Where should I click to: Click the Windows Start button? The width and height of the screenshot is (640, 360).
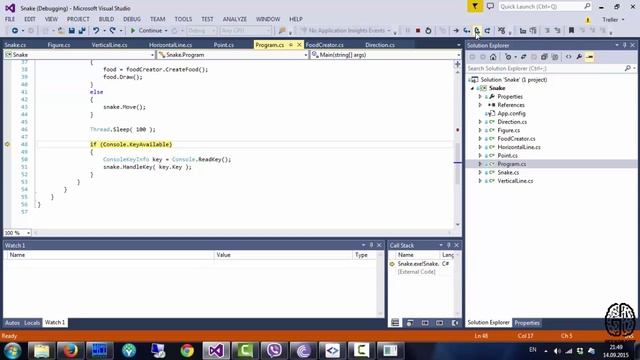point(12,351)
